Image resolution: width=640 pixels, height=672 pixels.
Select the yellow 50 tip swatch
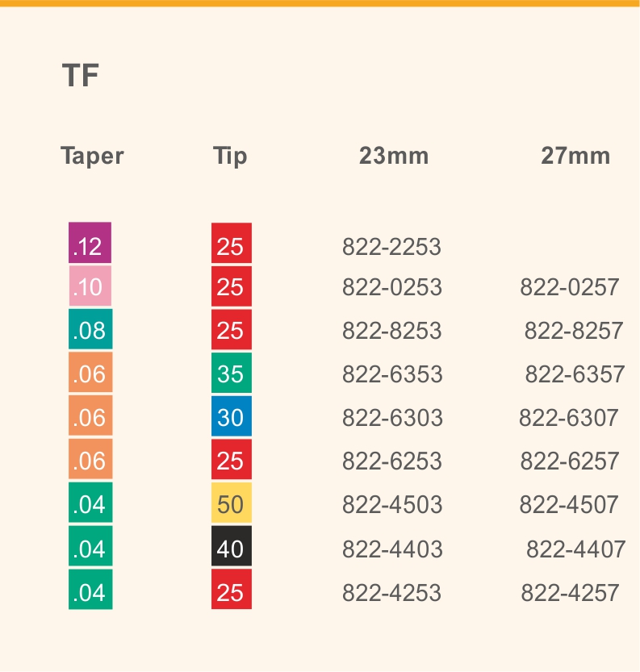pyautogui.click(x=232, y=503)
